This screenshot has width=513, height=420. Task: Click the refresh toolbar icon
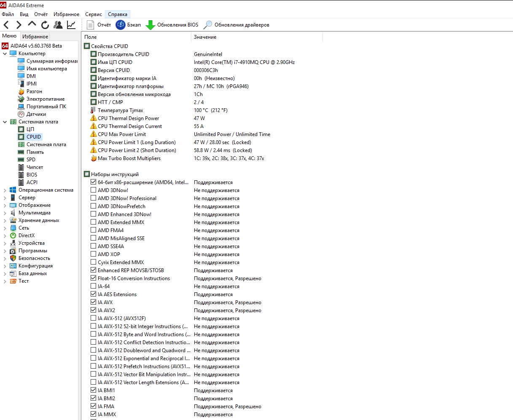click(45, 25)
